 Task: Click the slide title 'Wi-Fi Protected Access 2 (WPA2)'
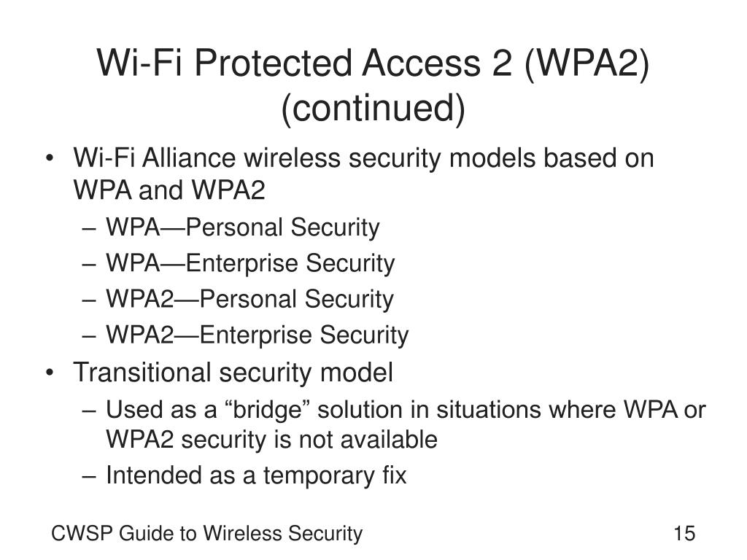[373, 63]
